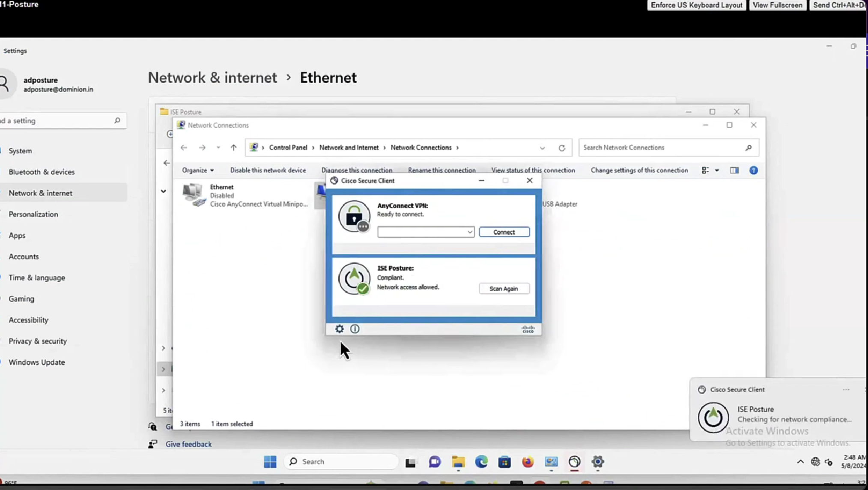This screenshot has height=490, width=868.
Task: Expand address bar history dropdown
Action: point(542,148)
